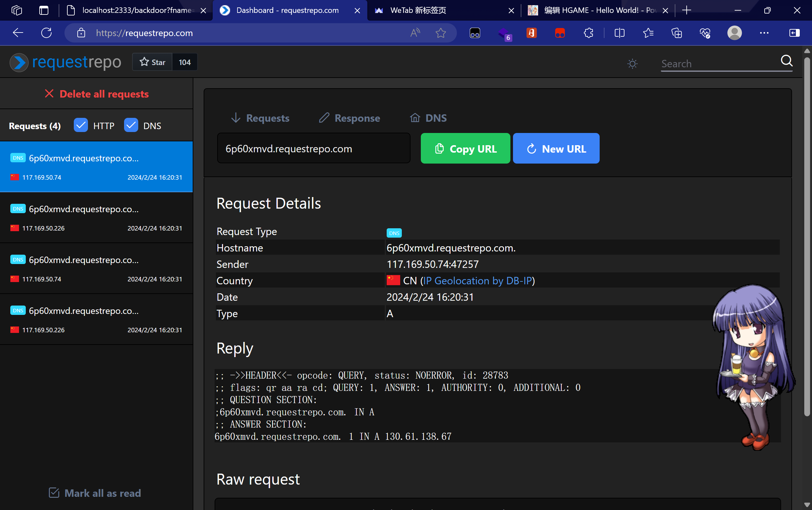Open browser Settings and more menu
Viewport: 812px width, 510px height.
(764, 33)
